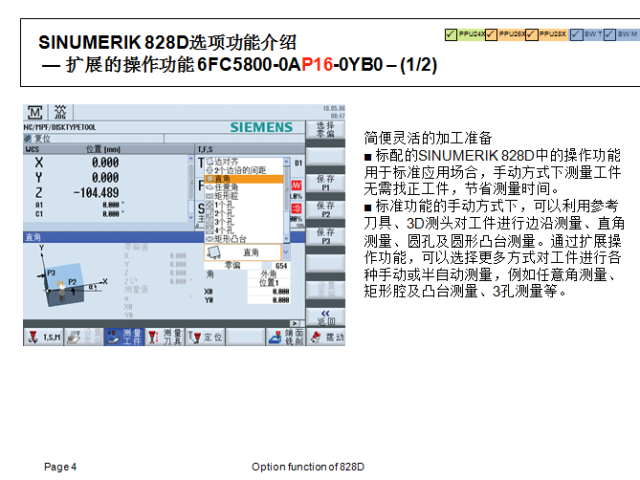The width and height of the screenshot is (640, 480).
Task: Click the Y0 value field
Action: tap(269, 300)
